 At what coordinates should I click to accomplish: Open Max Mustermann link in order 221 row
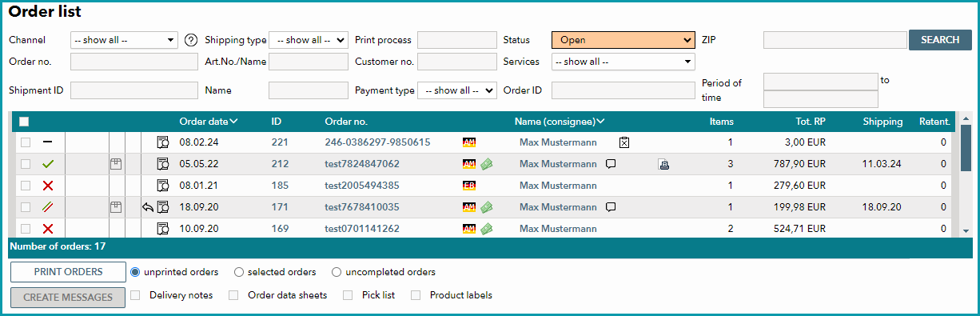[x=558, y=142]
